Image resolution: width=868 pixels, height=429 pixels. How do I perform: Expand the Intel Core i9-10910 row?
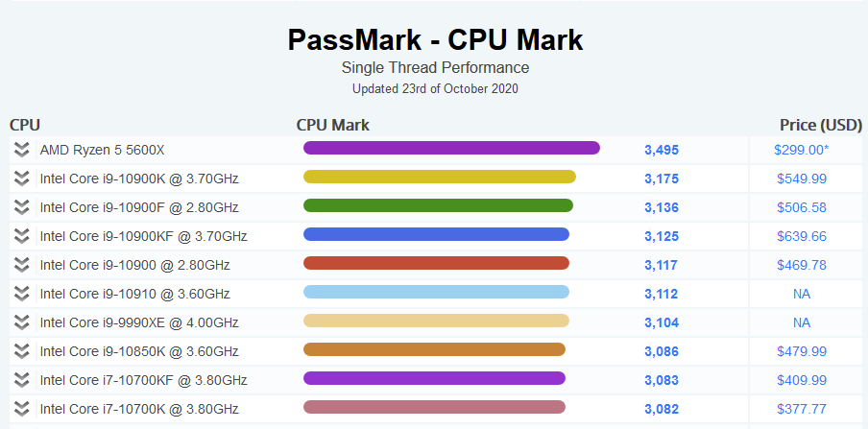(x=22, y=294)
